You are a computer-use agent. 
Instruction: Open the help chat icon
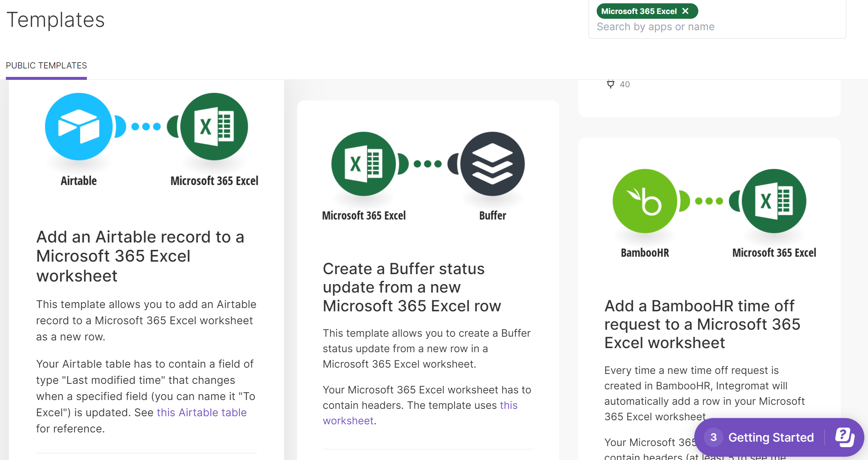pyautogui.click(x=844, y=437)
